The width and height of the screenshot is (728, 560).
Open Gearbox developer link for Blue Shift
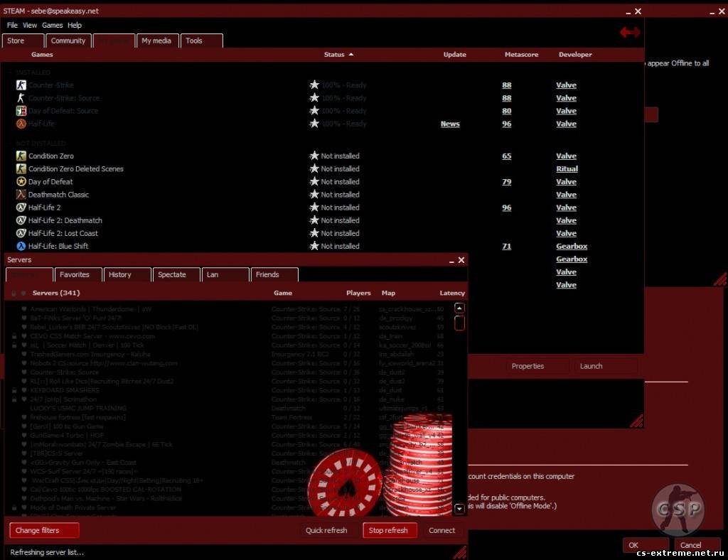pos(572,247)
